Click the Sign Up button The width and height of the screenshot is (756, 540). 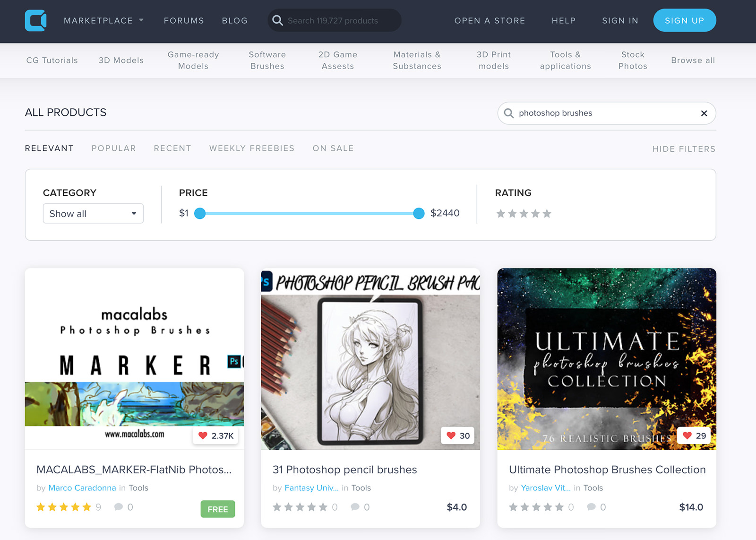tap(684, 21)
